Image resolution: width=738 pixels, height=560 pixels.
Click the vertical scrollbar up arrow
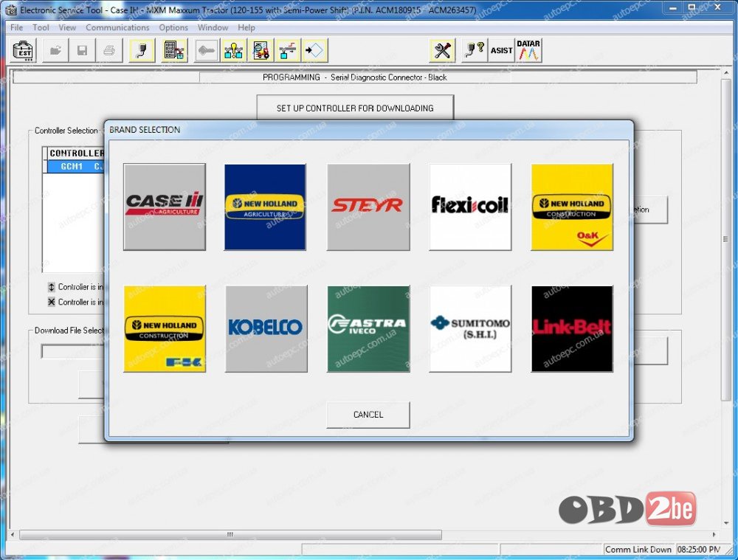pyautogui.click(x=725, y=73)
